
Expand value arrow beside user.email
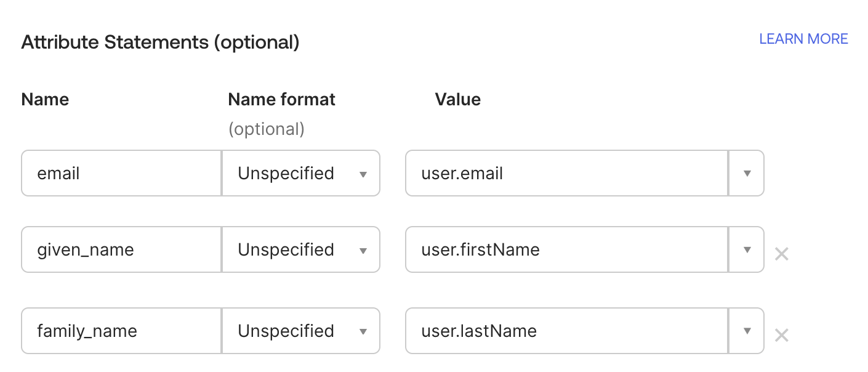(x=747, y=174)
